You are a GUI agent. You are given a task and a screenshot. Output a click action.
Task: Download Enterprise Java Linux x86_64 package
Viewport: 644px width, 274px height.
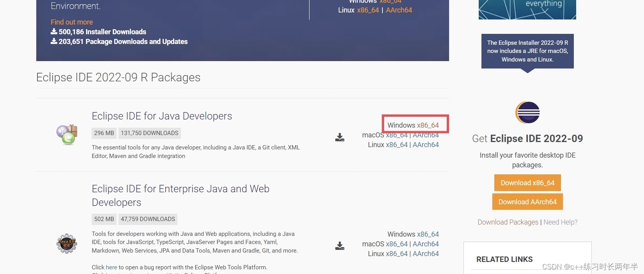(397, 254)
